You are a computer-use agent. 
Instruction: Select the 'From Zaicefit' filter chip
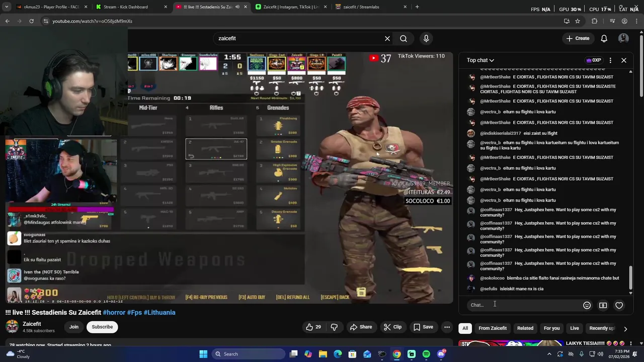click(493, 328)
